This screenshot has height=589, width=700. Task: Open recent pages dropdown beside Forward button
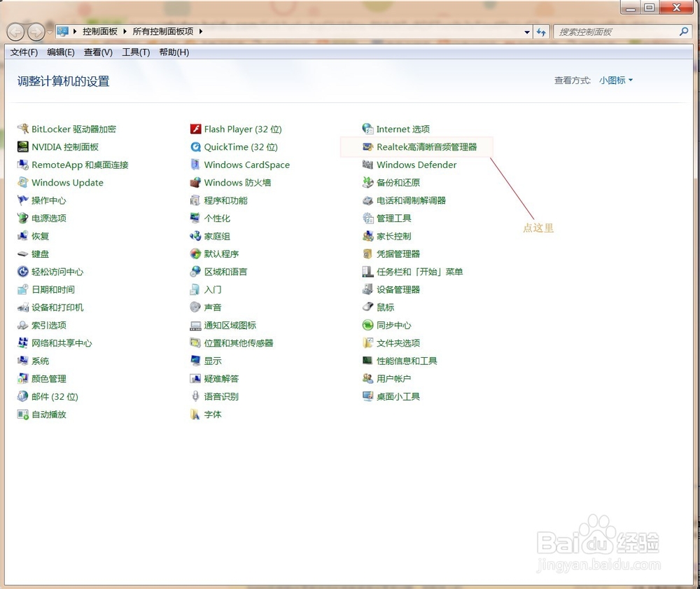point(50,32)
